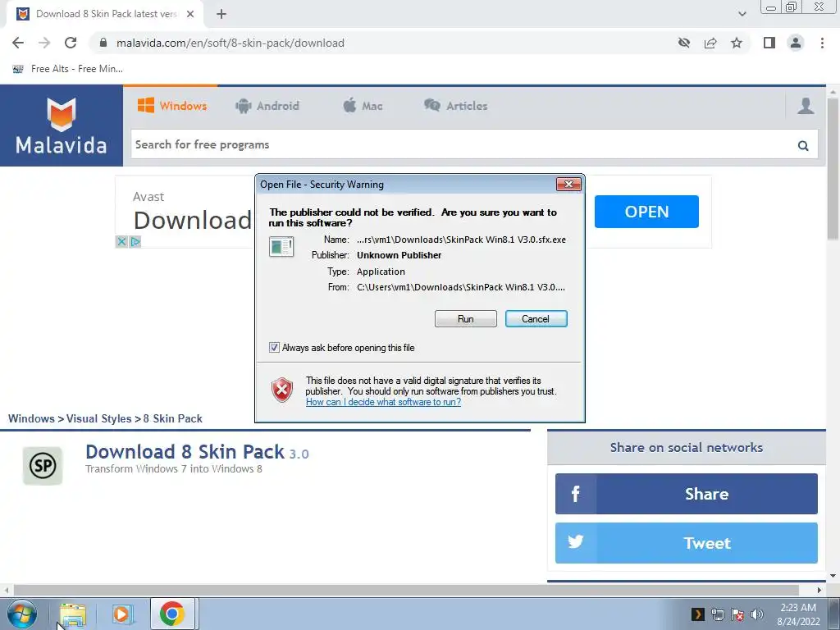Open the Windows breadcrumb link
The image size is (840, 630).
click(31, 418)
